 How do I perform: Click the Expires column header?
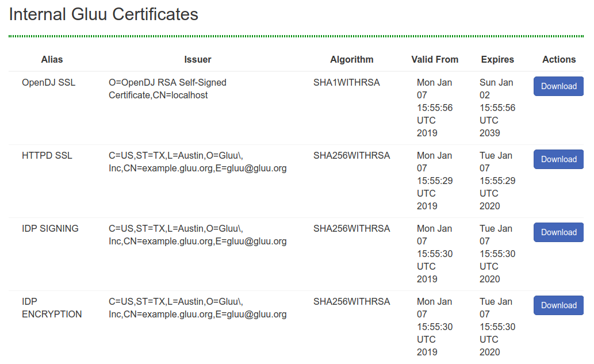point(497,59)
